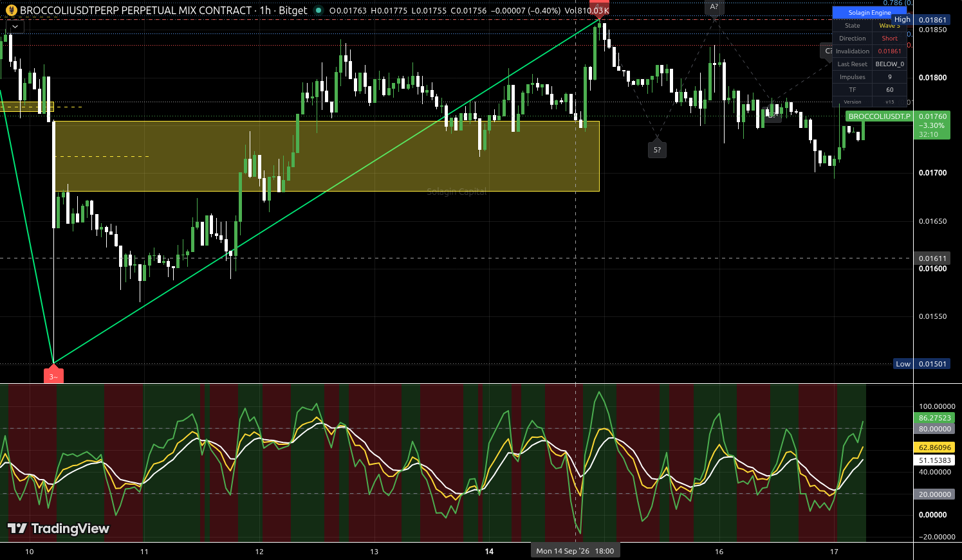
Task: Click the 'Short' direction value
Action: click(889, 39)
